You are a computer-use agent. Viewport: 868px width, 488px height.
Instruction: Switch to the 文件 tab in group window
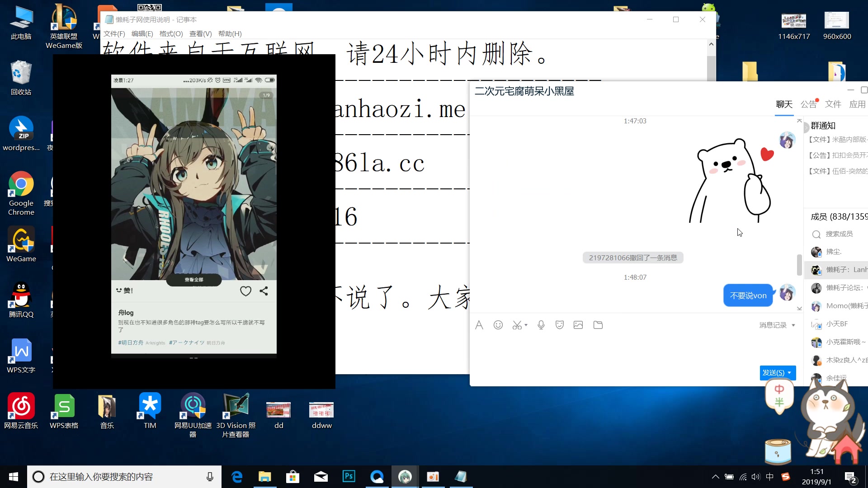pyautogui.click(x=833, y=104)
